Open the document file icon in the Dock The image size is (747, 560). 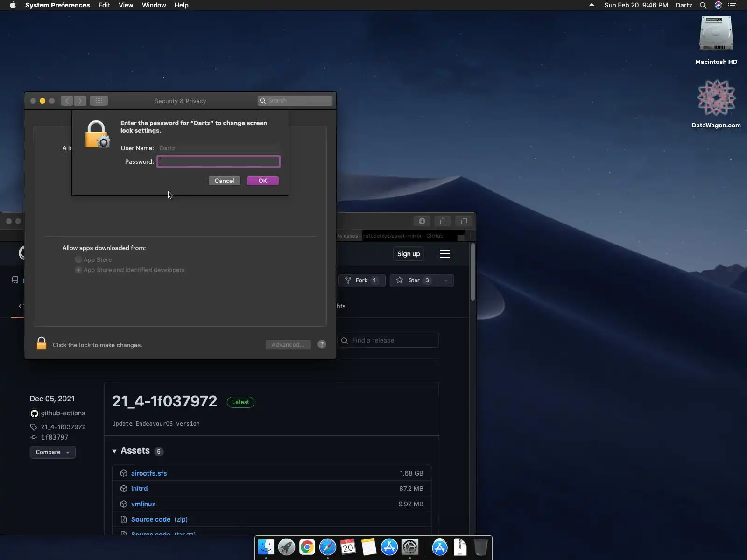click(460, 547)
